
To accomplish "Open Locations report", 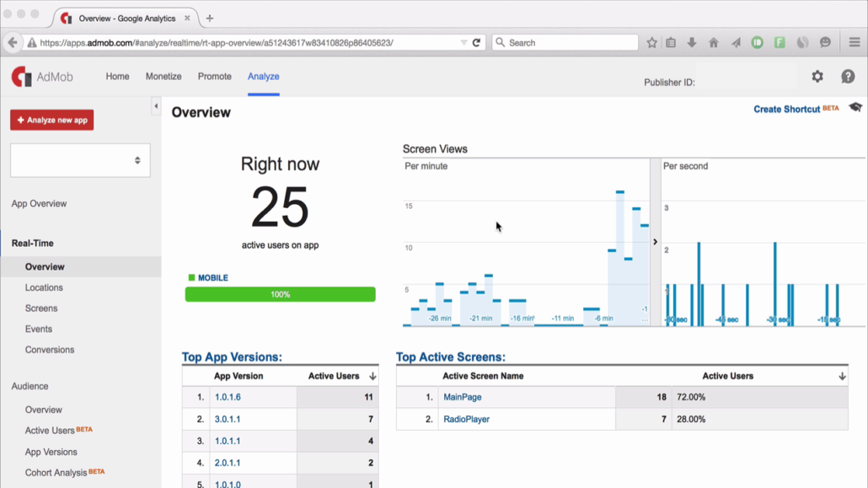I will coord(44,287).
